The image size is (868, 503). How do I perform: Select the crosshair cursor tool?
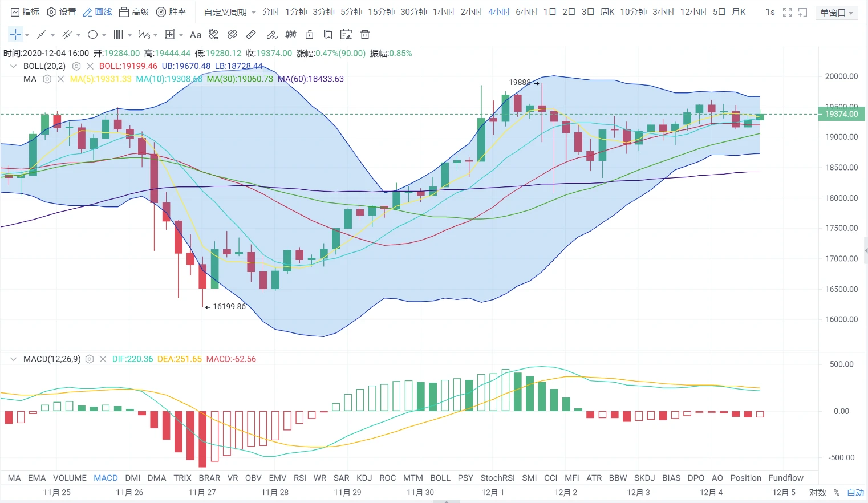(x=15, y=35)
